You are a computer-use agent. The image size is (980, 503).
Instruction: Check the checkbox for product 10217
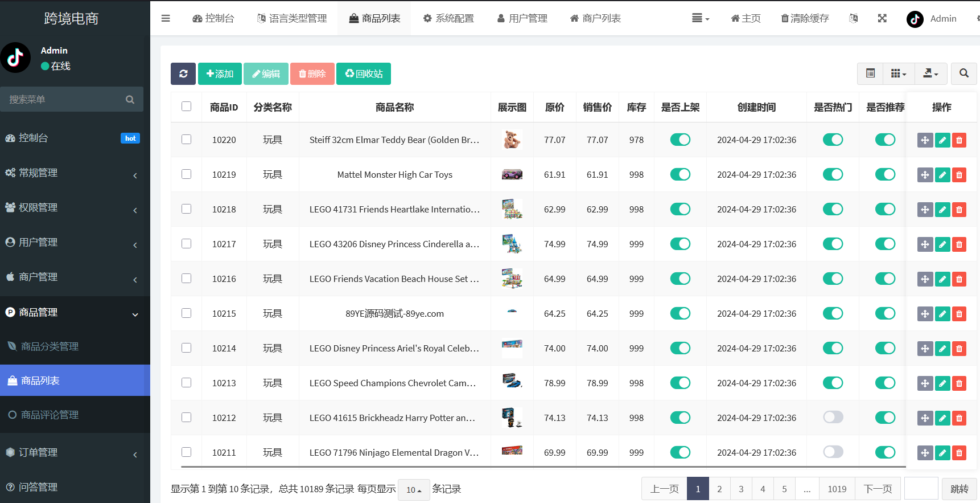(x=186, y=244)
